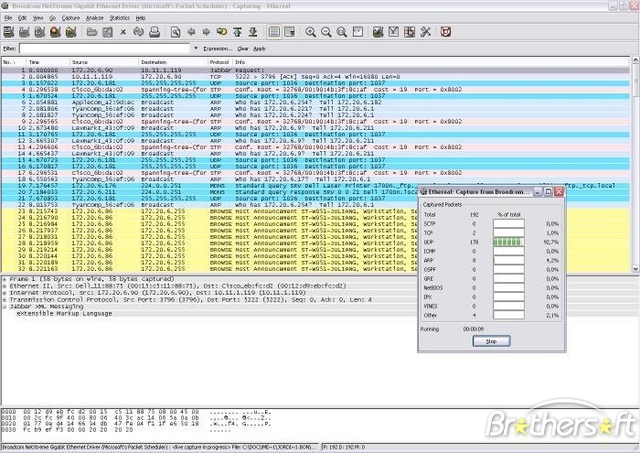Screen dimensions: 640x453
Task: Click the TCP percentage progress bar
Action: pos(509,233)
